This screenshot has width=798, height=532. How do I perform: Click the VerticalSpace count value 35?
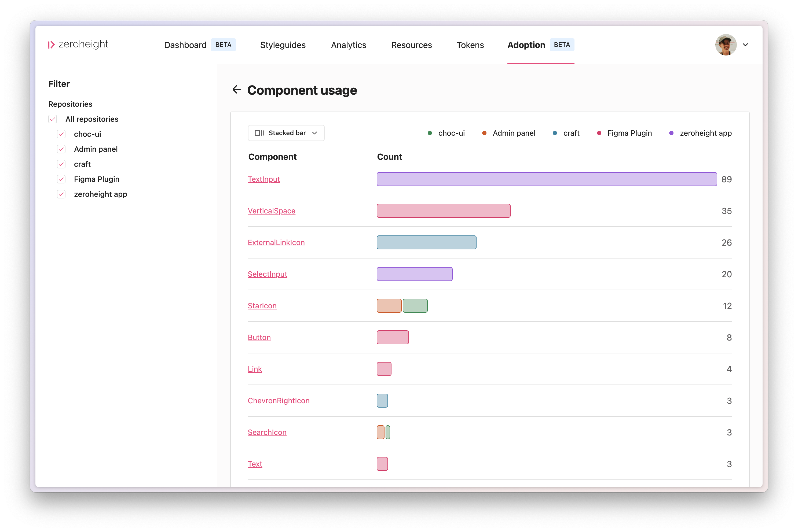click(726, 211)
